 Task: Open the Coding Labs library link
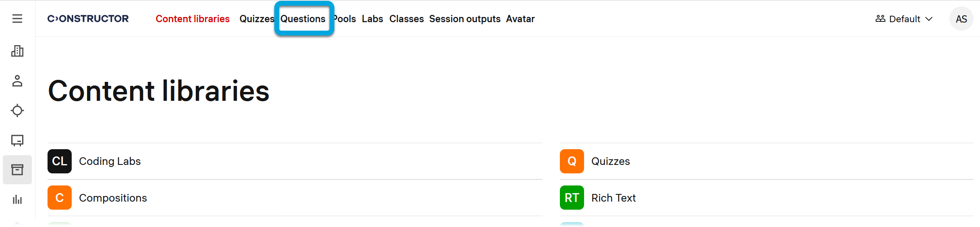(x=110, y=161)
